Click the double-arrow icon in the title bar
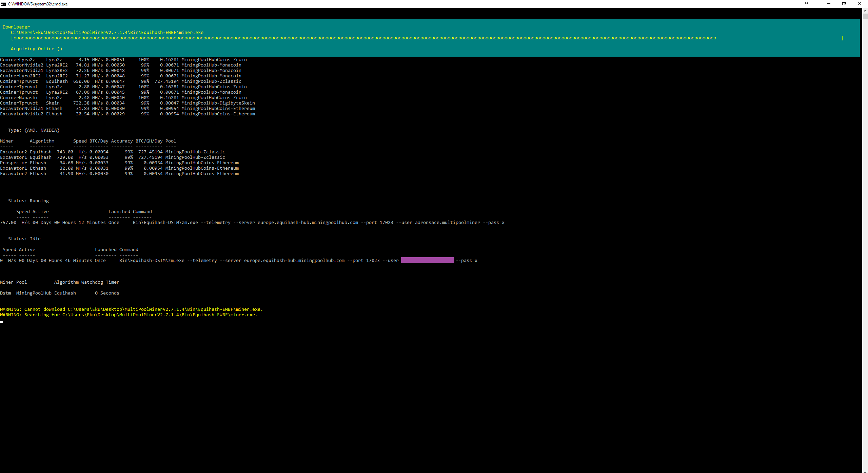868x473 pixels. click(x=806, y=3)
